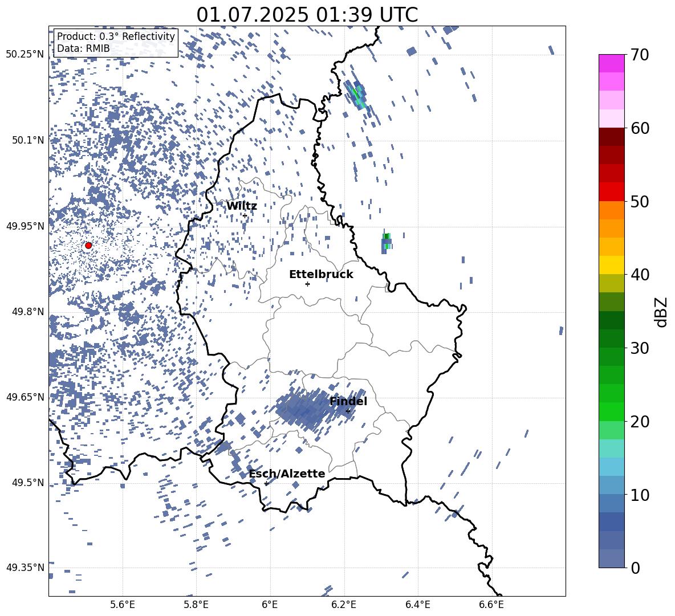Click the dBZ colorbar label

tap(662, 312)
